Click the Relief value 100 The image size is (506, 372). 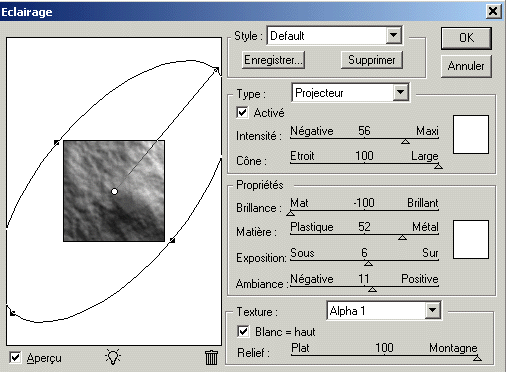click(384, 348)
